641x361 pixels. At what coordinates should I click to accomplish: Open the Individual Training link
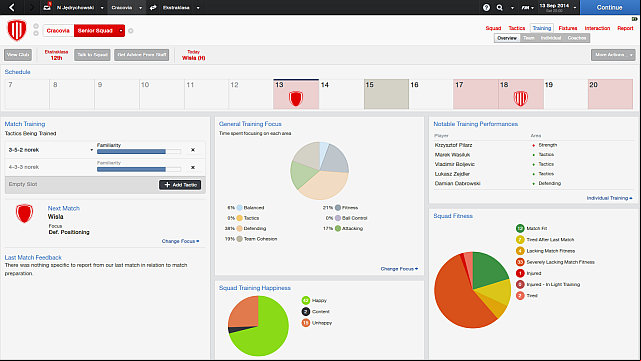coord(610,198)
